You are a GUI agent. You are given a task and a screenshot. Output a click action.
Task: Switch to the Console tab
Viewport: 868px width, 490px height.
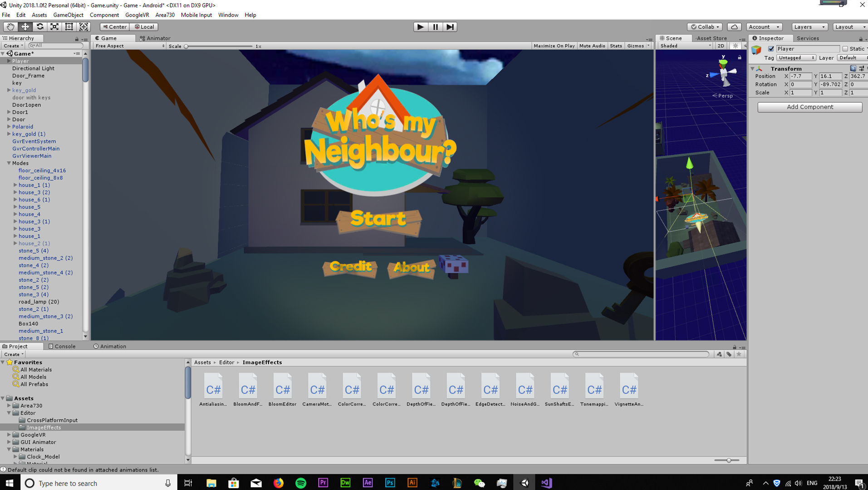(x=62, y=346)
